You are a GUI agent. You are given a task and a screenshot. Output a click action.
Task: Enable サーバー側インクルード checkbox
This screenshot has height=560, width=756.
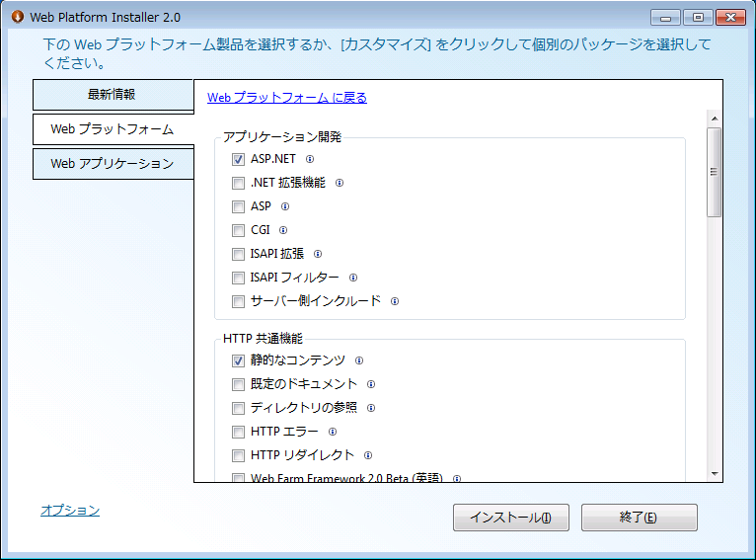(x=238, y=301)
